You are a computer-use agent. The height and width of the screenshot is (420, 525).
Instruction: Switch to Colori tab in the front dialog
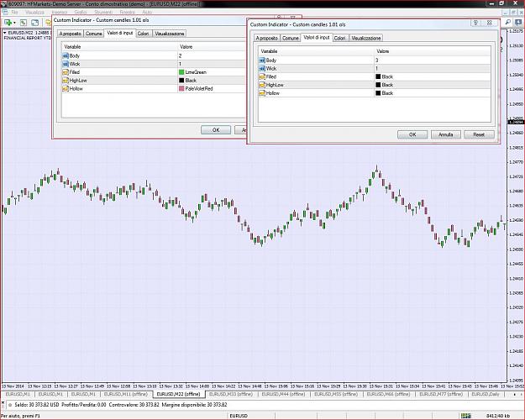tap(340, 38)
